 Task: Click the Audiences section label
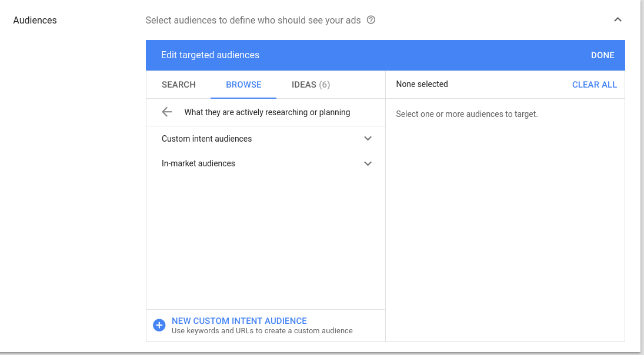coord(35,19)
